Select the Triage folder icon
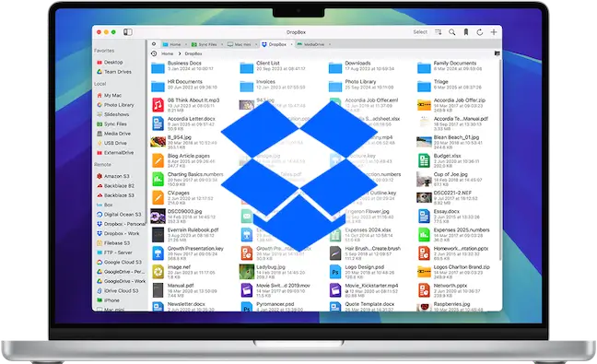Image resolution: width=597 pixels, height=364 pixels. (424, 87)
